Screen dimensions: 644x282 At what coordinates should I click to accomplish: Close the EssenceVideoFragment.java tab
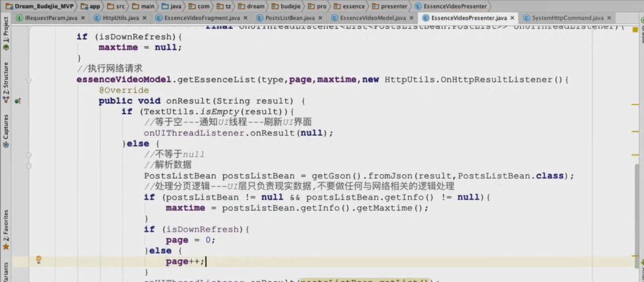click(245, 18)
